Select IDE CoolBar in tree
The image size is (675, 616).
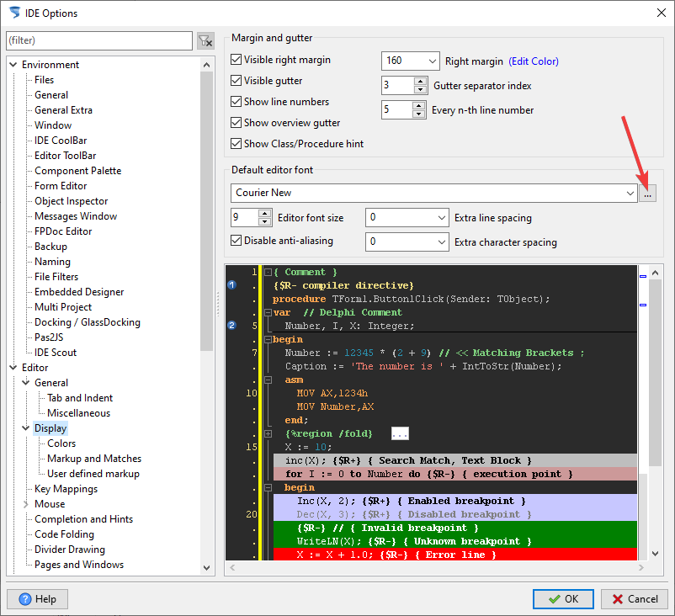61,141
